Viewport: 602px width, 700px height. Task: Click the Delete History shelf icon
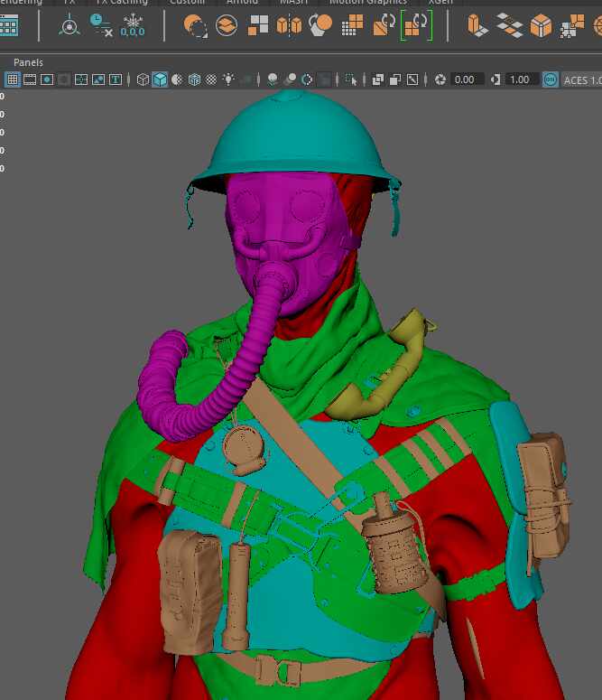(x=101, y=25)
